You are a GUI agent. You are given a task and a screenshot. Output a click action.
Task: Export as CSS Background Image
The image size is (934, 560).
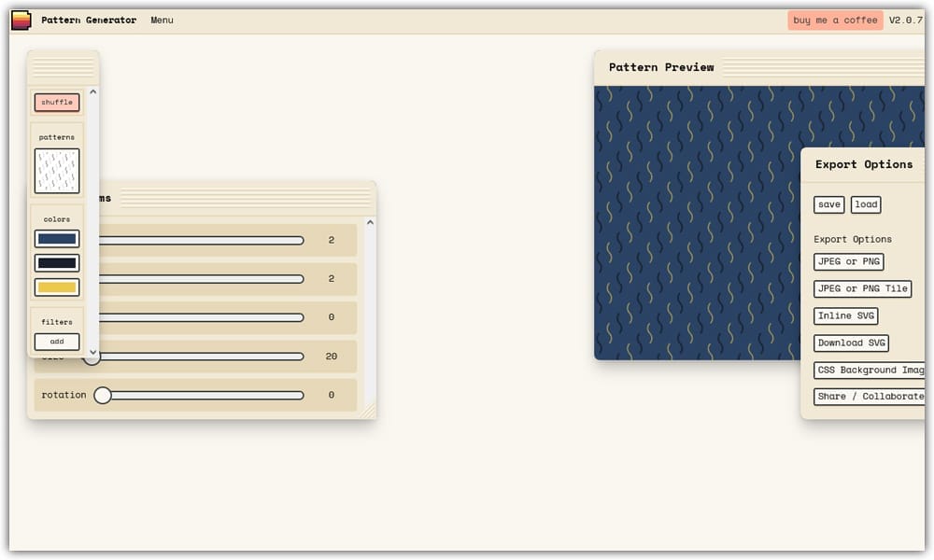pos(869,370)
